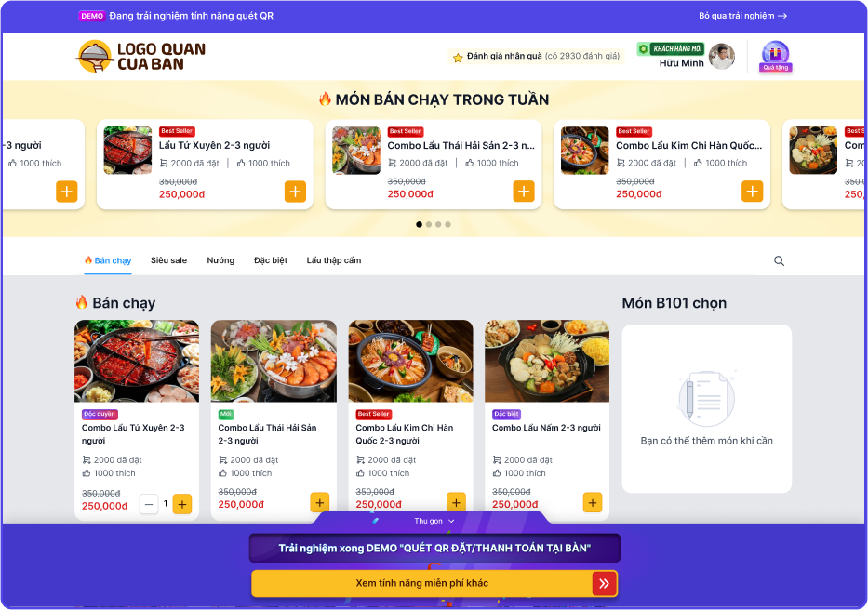Switch to Lẩu thập cẩm tab
This screenshot has height=610, width=868.
click(x=334, y=260)
